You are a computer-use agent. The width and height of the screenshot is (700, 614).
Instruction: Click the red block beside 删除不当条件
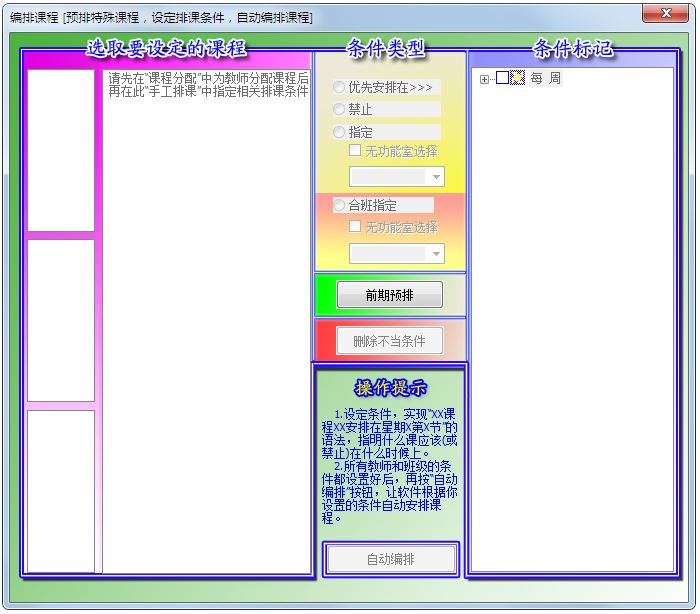[x=325, y=341]
